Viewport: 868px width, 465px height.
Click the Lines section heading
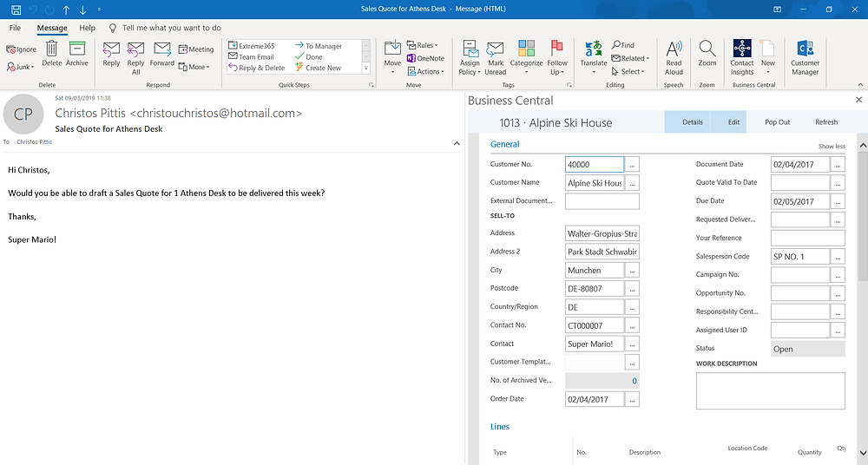click(x=499, y=426)
